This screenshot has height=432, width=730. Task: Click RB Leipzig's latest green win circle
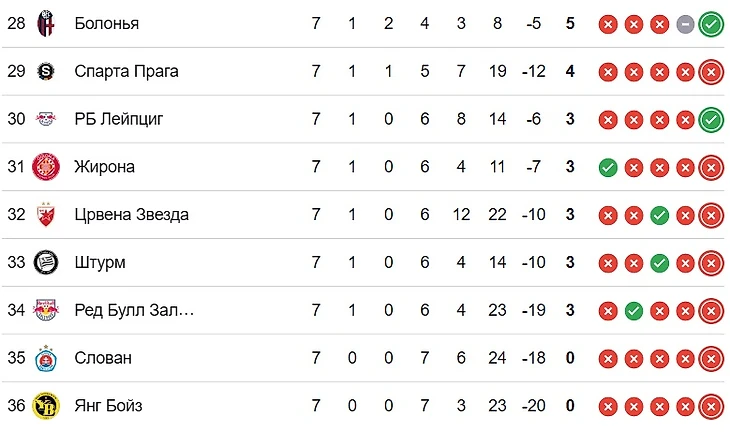711,120
